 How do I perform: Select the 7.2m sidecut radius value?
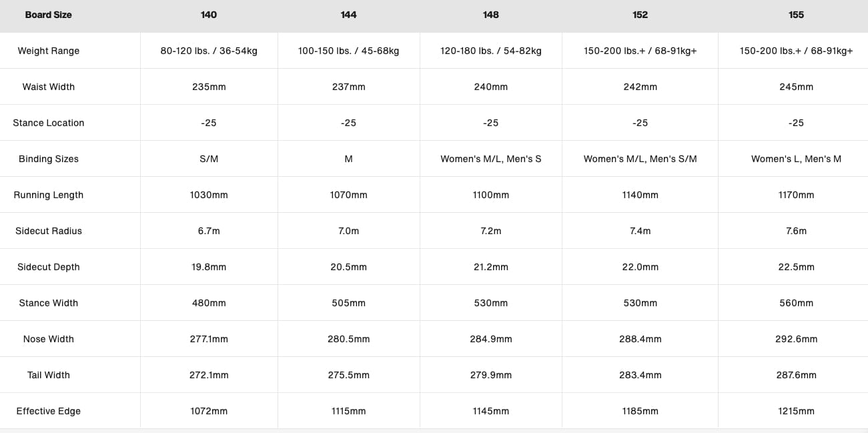tap(491, 231)
